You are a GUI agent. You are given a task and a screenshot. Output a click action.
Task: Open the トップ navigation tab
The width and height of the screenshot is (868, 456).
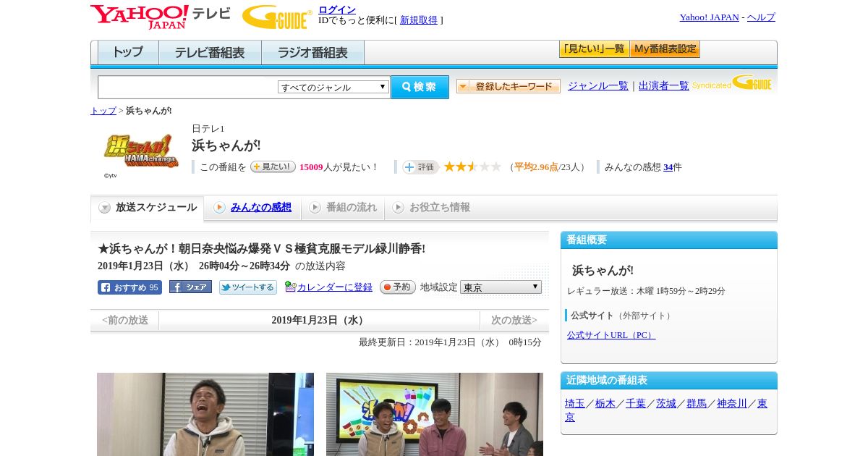pyautogui.click(x=128, y=53)
